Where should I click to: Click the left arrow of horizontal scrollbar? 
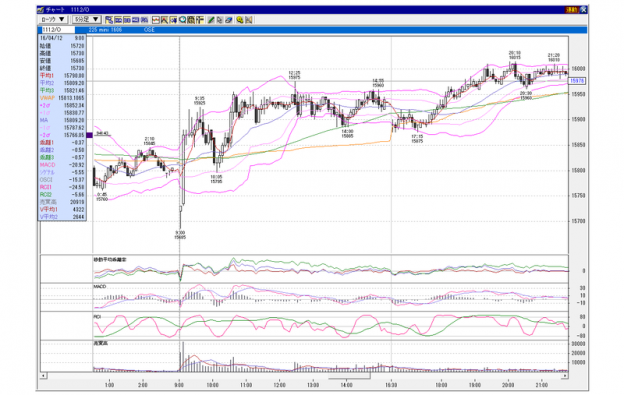tap(43, 376)
